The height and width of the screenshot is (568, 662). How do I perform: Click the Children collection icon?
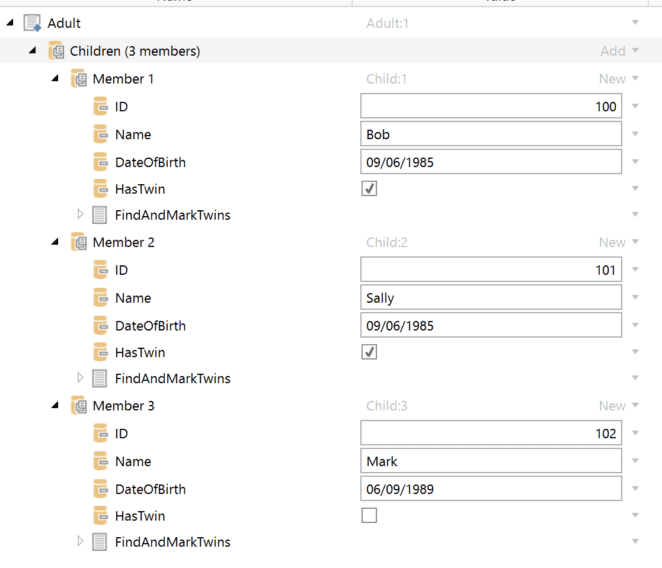click(x=56, y=51)
